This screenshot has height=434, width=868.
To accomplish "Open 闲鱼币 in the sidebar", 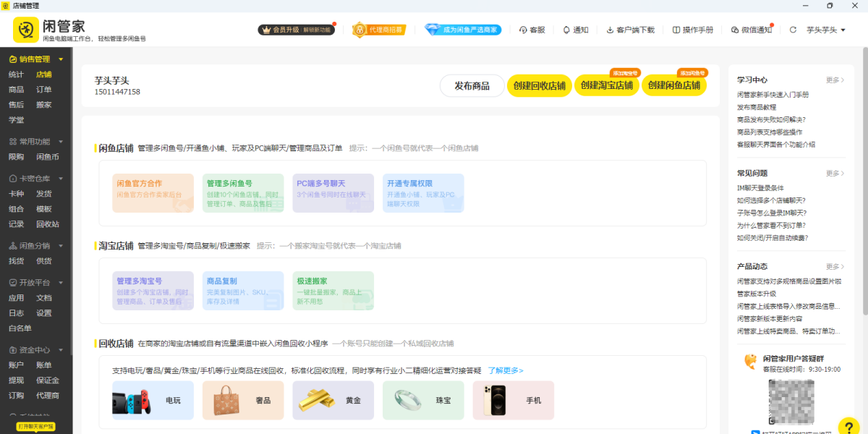I will 48,157.
